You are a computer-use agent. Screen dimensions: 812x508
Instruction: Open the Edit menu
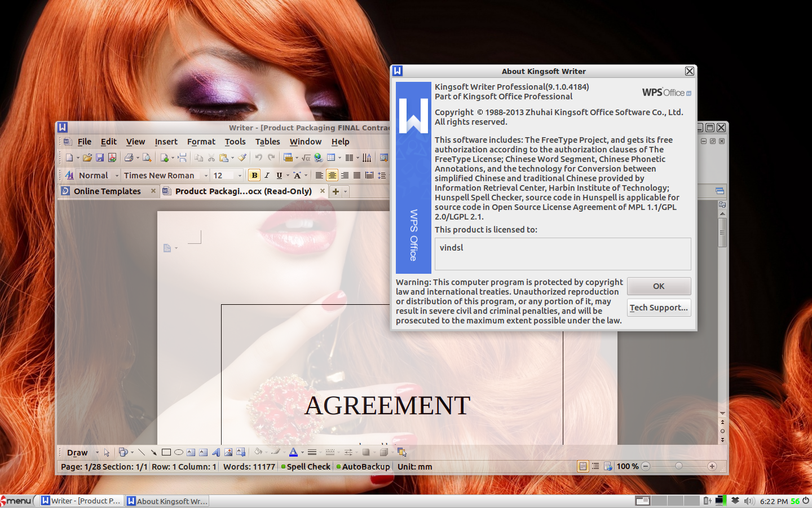point(109,142)
